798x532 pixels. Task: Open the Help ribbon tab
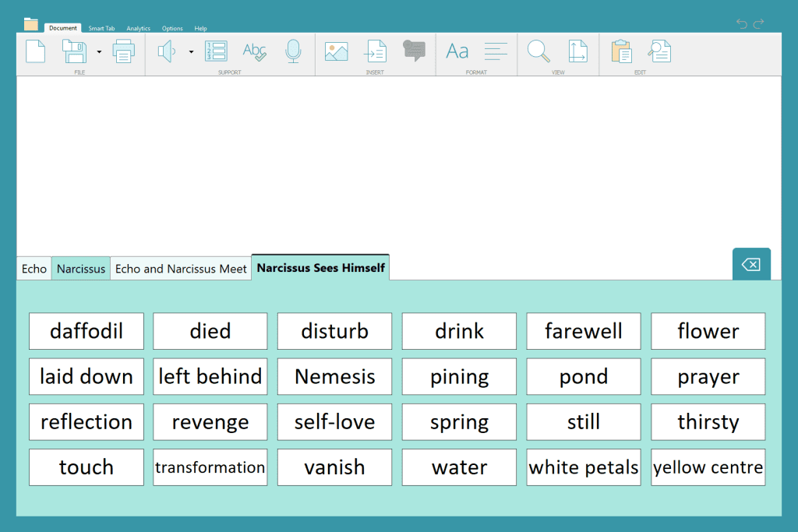(x=200, y=29)
